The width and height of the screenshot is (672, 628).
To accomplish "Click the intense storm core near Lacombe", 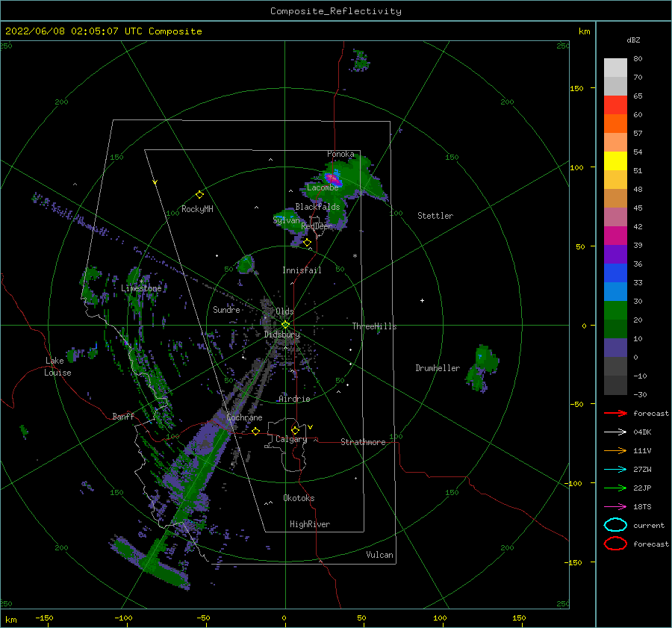I will [x=332, y=178].
